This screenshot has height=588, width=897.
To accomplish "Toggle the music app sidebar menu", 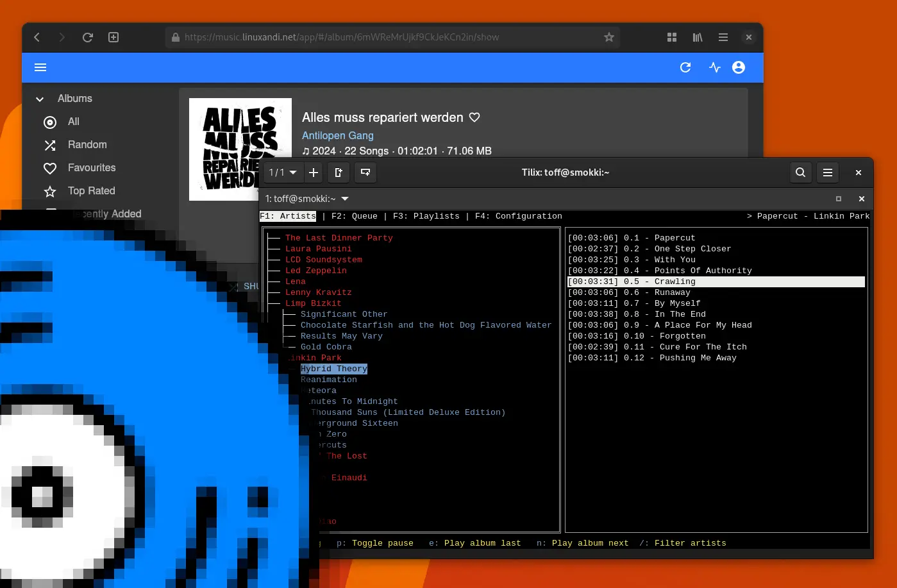I will (40, 67).
